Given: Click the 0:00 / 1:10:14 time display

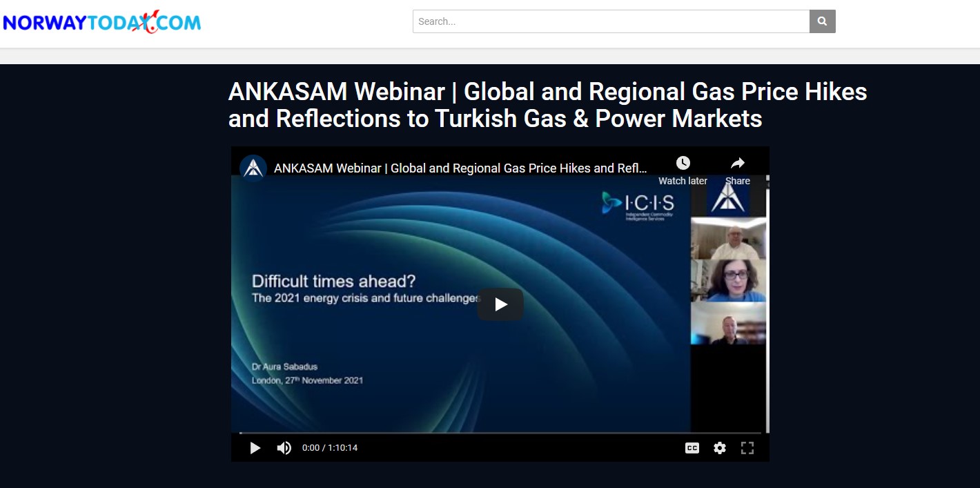Looking at the screenshot, I should pos(330,448).
